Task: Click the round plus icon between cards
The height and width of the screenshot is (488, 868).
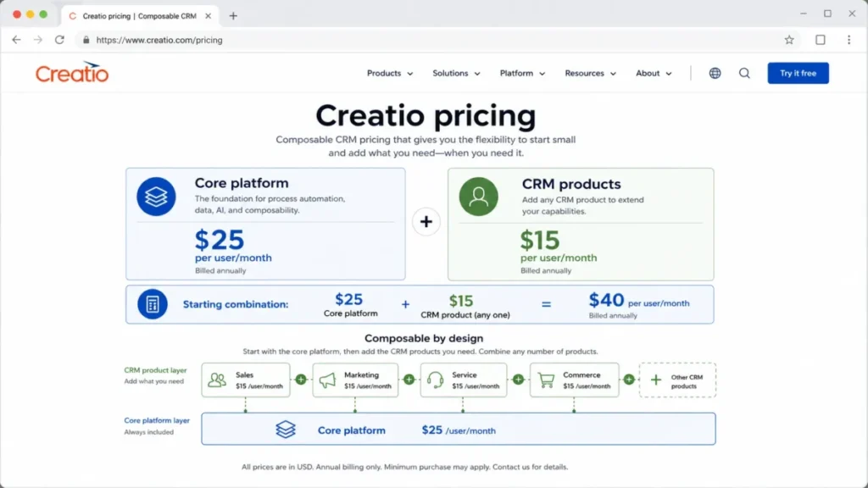Action: (x=426, y=222)
